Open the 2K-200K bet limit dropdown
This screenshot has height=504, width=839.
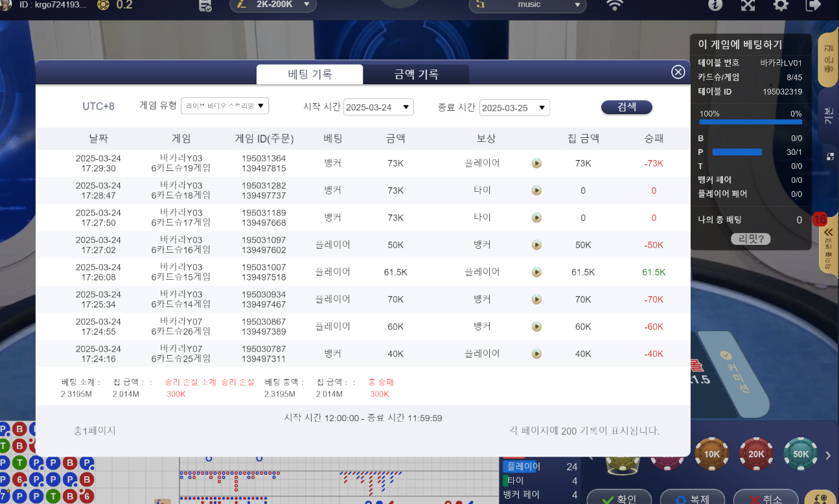point(273,5)
